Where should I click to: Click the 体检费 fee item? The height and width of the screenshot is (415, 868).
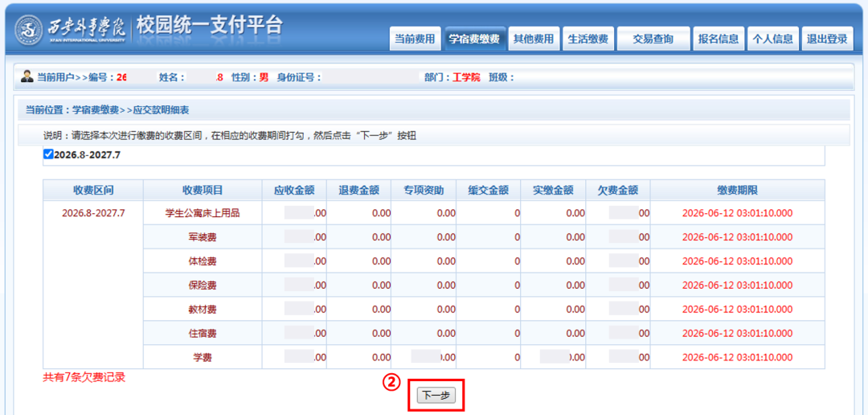[x=203, y=261]
